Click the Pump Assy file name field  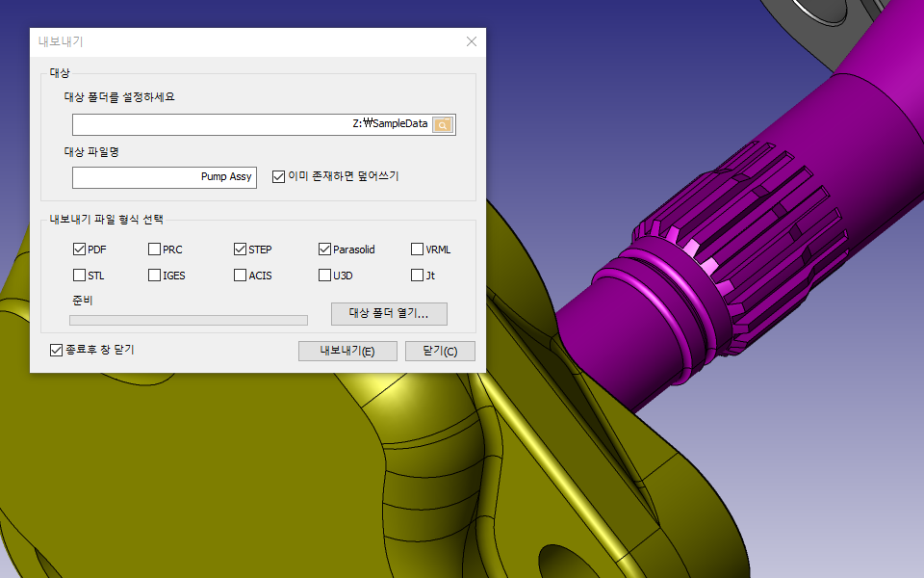pyautogui.click(x=164, y=177)
